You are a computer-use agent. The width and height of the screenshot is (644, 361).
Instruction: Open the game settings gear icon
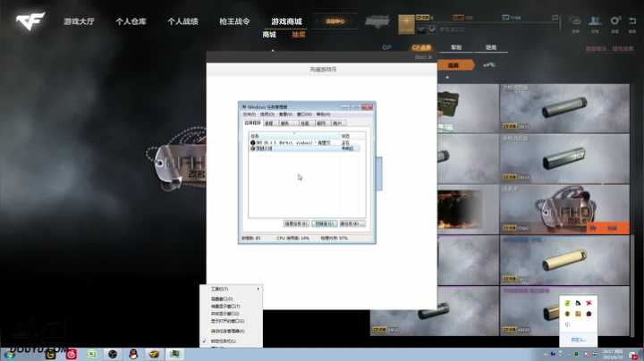click(614, 21)
